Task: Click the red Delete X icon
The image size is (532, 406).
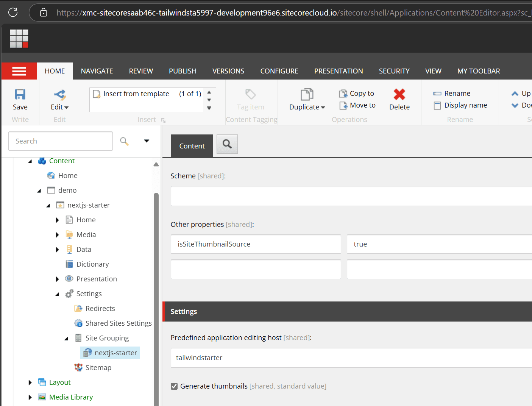Action: [x=399, y=94]
